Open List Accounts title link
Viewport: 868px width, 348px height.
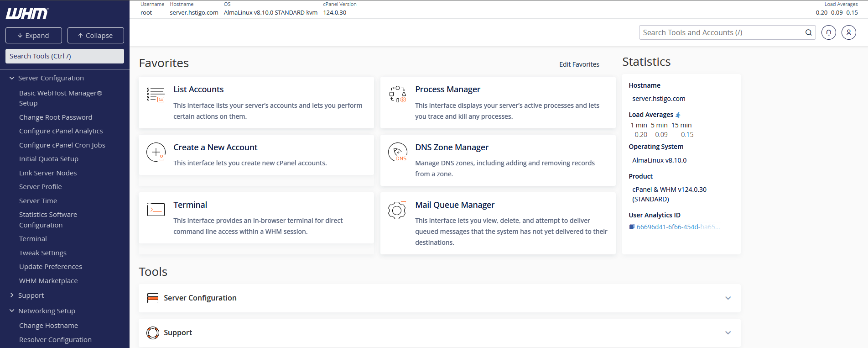point(198,90)
